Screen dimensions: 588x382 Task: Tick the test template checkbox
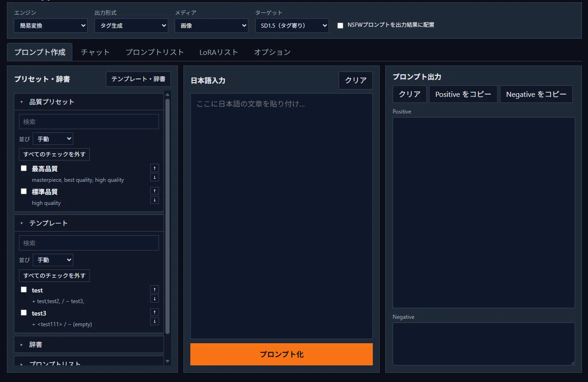pyautogui.click(x=24, y=290)
